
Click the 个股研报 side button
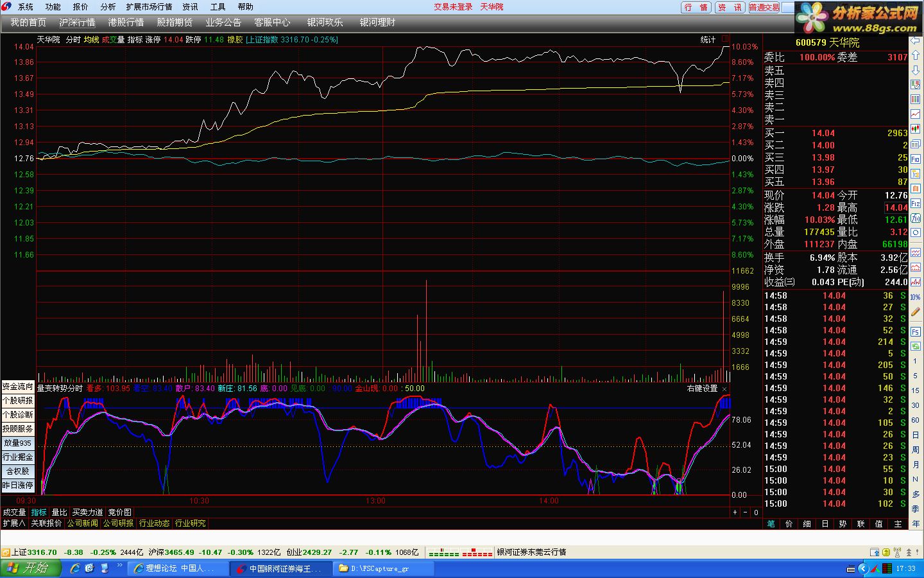coord(17,401)
